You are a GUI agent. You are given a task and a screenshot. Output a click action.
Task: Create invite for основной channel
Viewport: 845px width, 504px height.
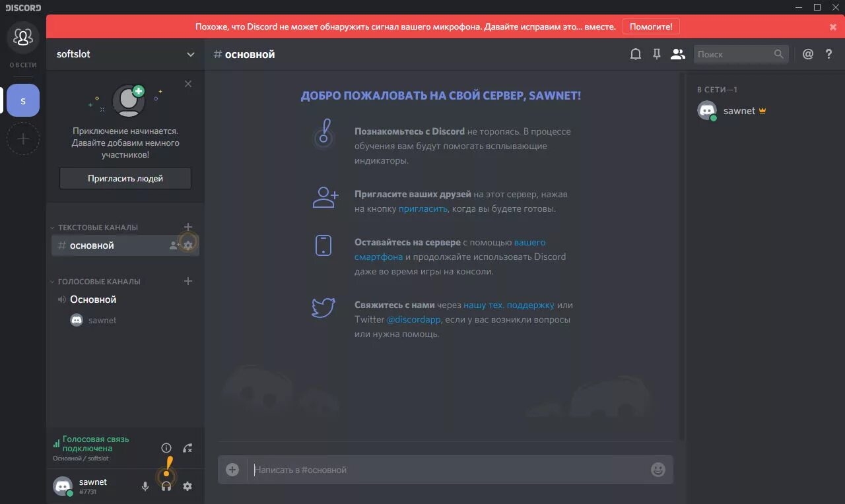pyautogui.click(x=174, y=245)
